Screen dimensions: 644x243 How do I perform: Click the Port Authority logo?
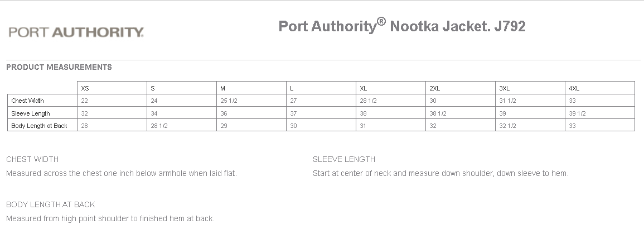76,32
